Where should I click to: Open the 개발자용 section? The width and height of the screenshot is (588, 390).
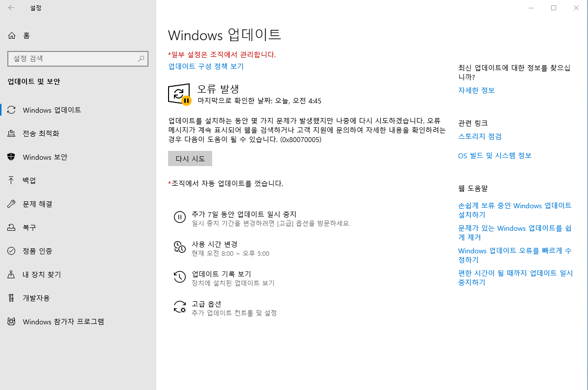[x=36, y=298]
